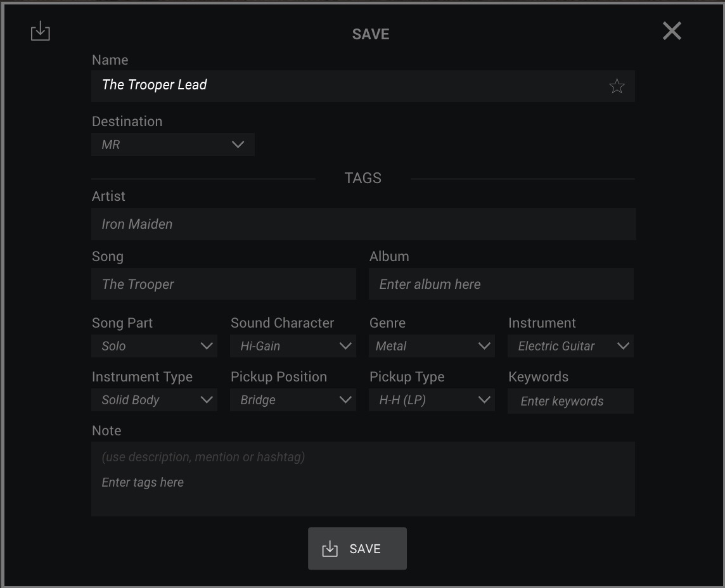Click the 'SAVE' dialog title text

click(x=371, y=34)
